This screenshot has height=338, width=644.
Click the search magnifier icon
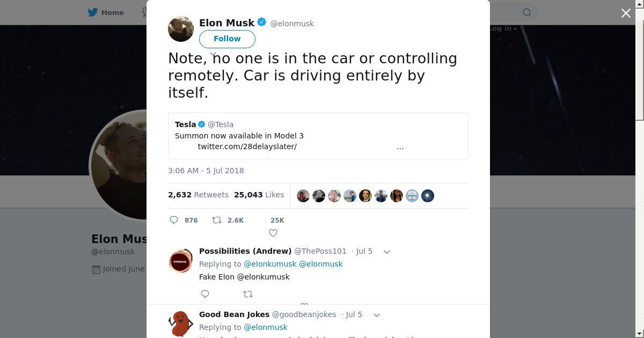(527, 12)
